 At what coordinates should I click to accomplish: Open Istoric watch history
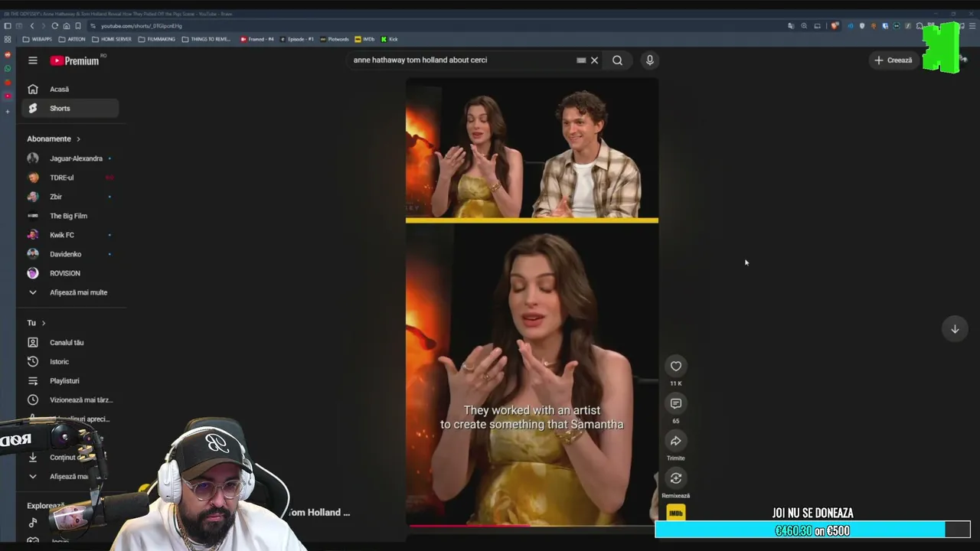click(70, 362)
